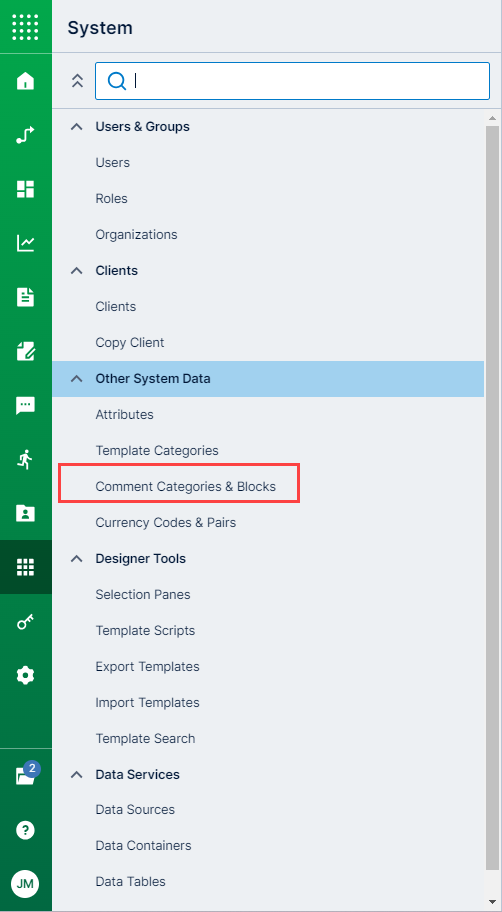Open the dashboard tiles icon

(26, 189)
